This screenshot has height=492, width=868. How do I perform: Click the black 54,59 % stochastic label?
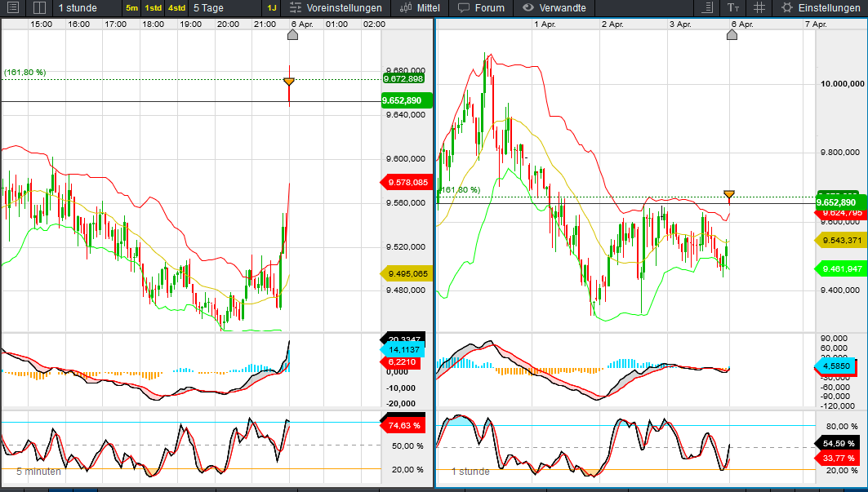pyautogui.click(x=837, y=443)
